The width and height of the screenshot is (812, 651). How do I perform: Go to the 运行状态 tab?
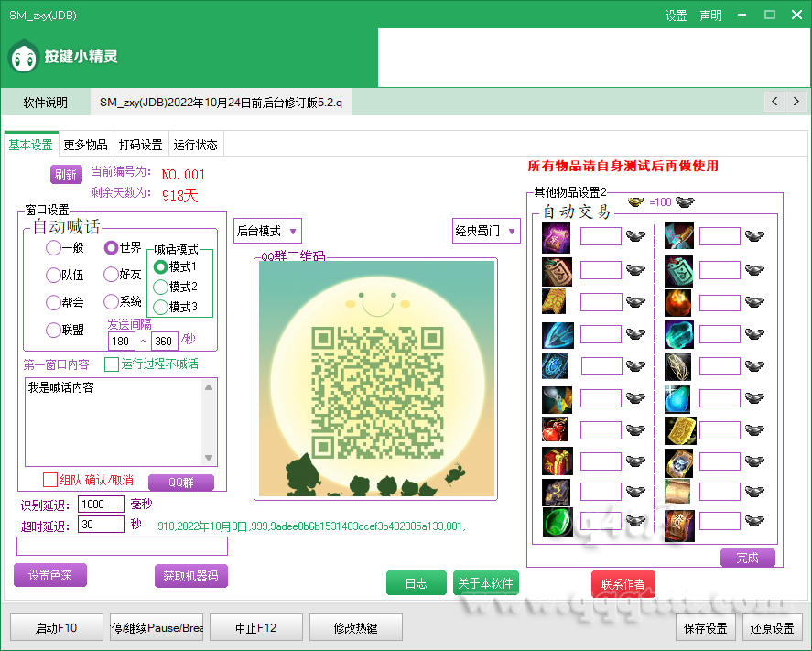(x=196, y=145)
